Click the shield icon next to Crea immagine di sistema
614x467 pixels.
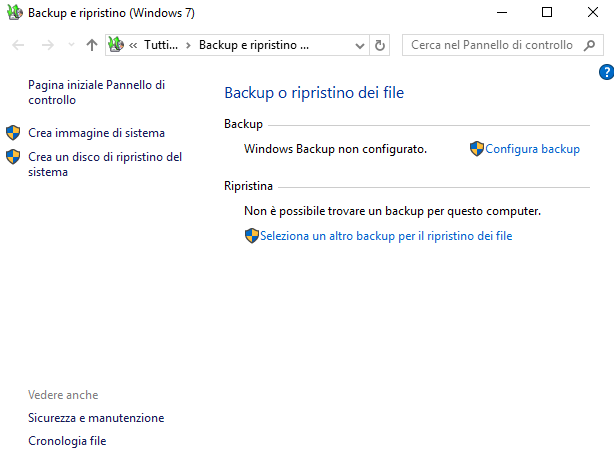click(x=13, y=133)
